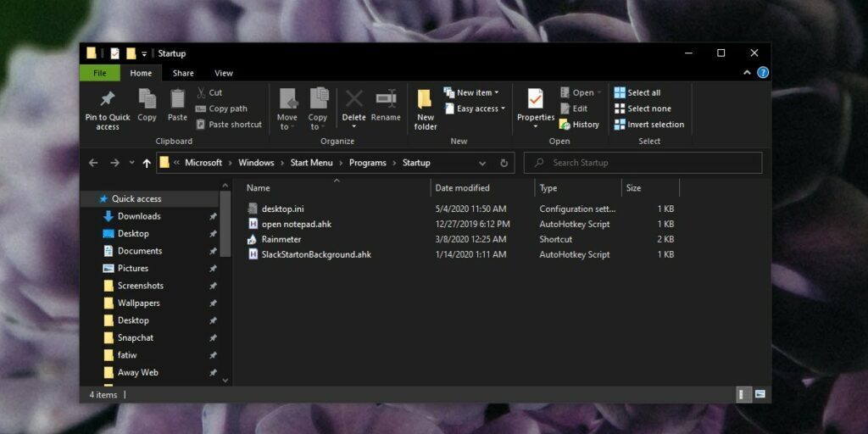
Task: Click the Pin to Quick access icon
Action: tap(108, 100)
